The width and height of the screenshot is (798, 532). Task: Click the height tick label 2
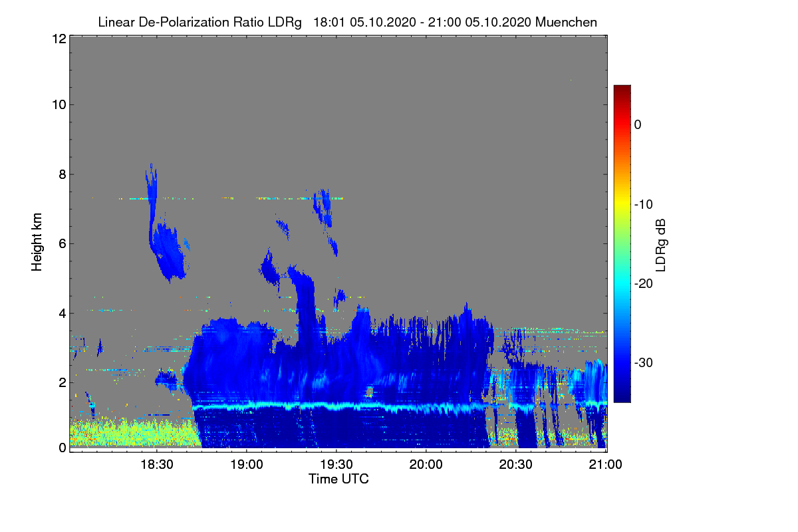[61, 382]
